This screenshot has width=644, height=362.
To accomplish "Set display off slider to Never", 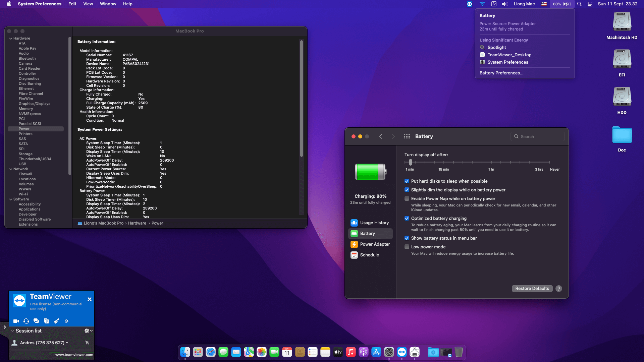I will pyautogui.click(x=549, y=162).
